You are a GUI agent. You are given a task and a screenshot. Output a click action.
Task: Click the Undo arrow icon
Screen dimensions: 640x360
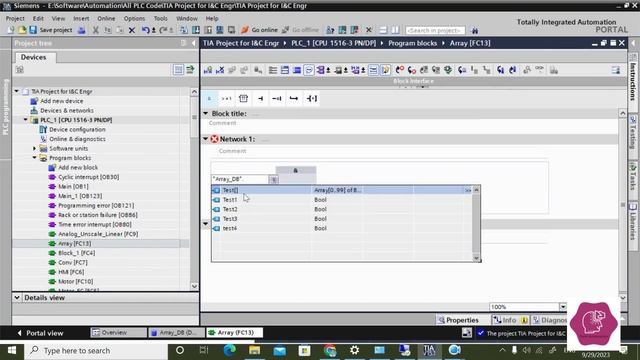[x=145, y=30]
